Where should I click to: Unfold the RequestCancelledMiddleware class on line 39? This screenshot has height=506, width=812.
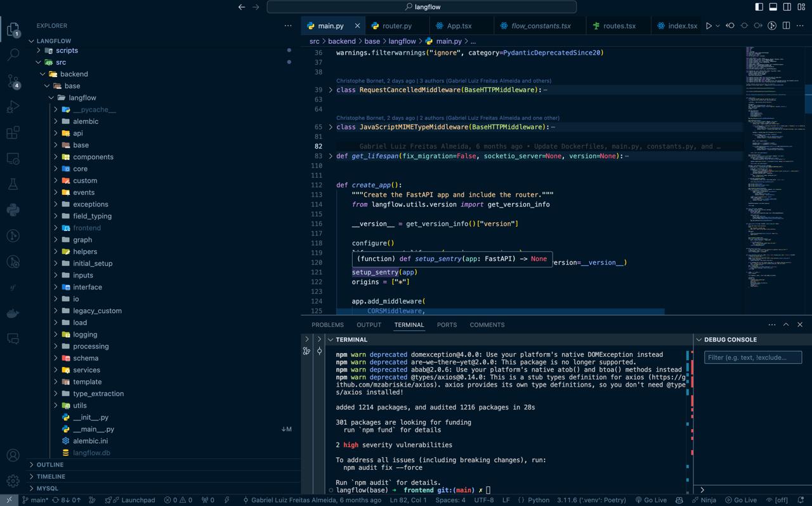[331, 90]
